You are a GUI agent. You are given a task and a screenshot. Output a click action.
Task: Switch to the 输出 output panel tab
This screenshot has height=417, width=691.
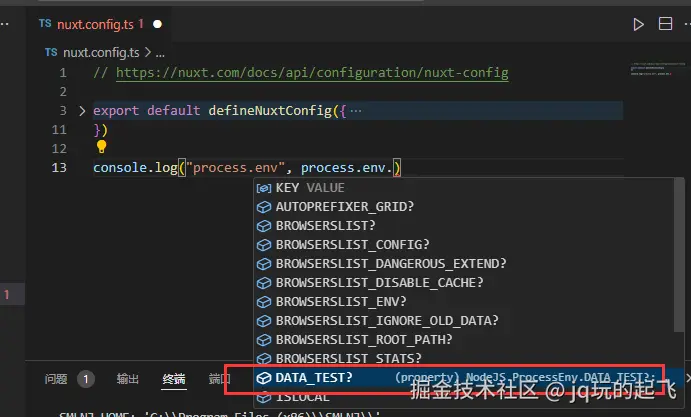[128, 379]
